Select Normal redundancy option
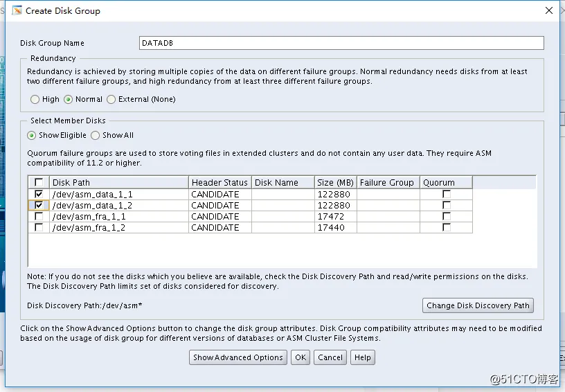 tap(69, 100)
